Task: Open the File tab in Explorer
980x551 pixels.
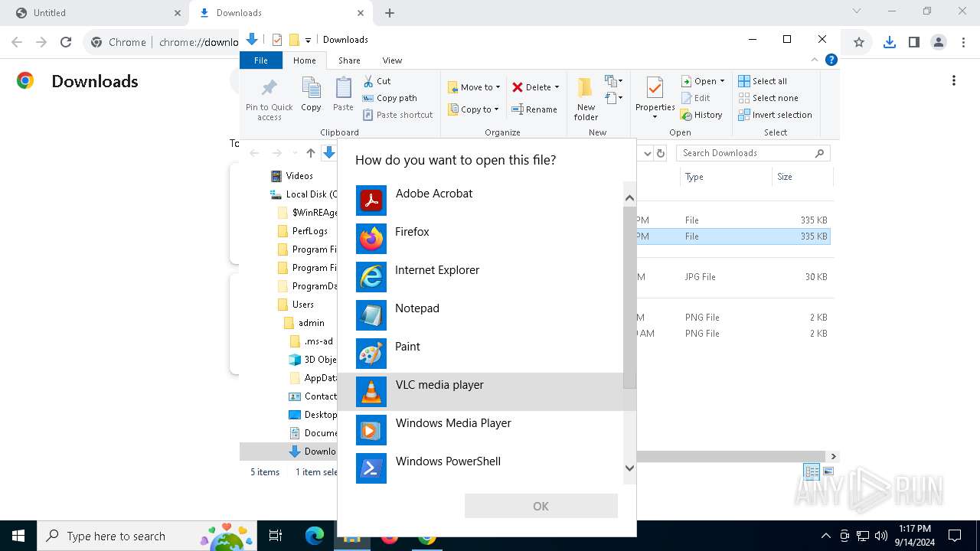Action: [261, 60]
